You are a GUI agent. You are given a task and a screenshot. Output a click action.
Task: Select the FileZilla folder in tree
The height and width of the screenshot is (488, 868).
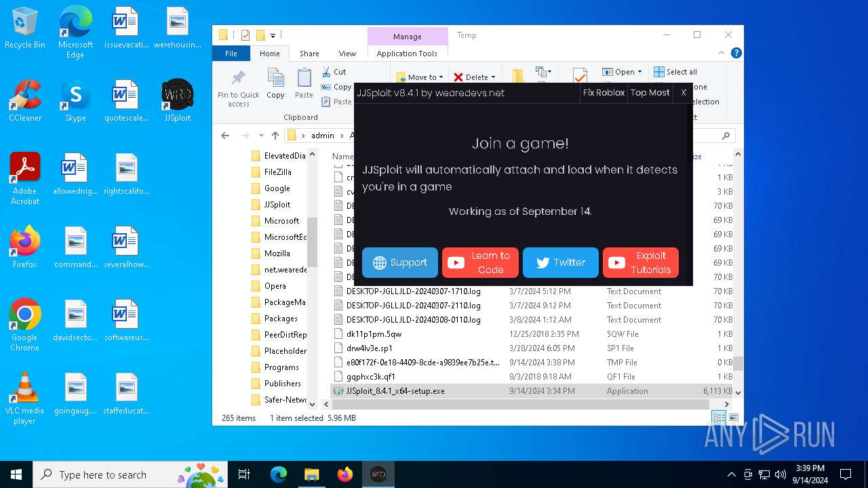(277, 172)
